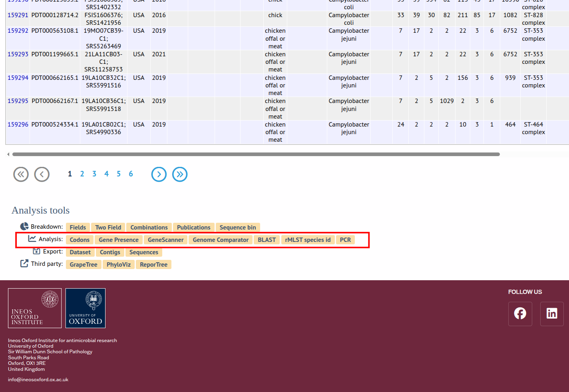This screenshot has width=569, height=392.
Task: Launch the Genome Comparator analysis
Action: pos(221,240)
